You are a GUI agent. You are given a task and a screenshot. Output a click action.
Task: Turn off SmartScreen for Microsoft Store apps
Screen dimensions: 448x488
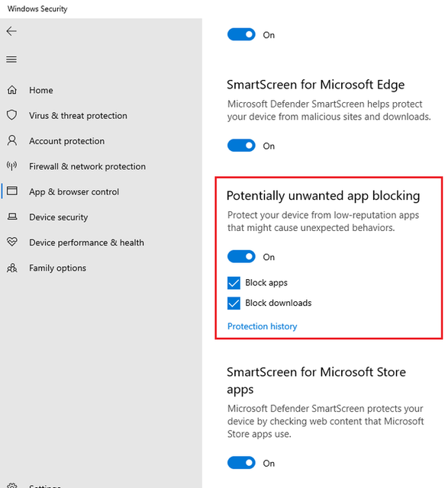pyautogui.click(x=241, y=463)
